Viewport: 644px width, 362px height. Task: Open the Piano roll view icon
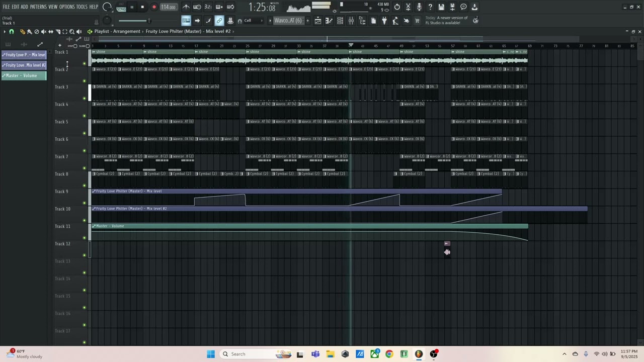(x=329, y=21)
